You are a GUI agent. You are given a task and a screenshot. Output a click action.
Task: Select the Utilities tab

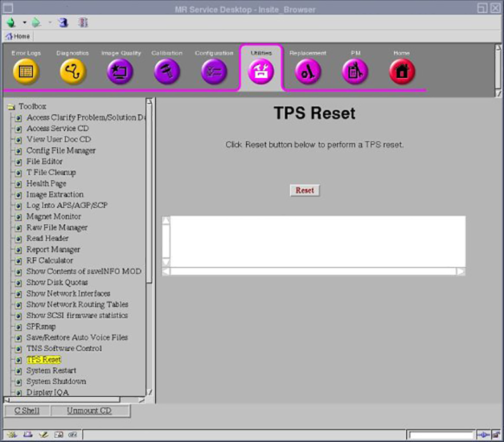tap(261, 71)
